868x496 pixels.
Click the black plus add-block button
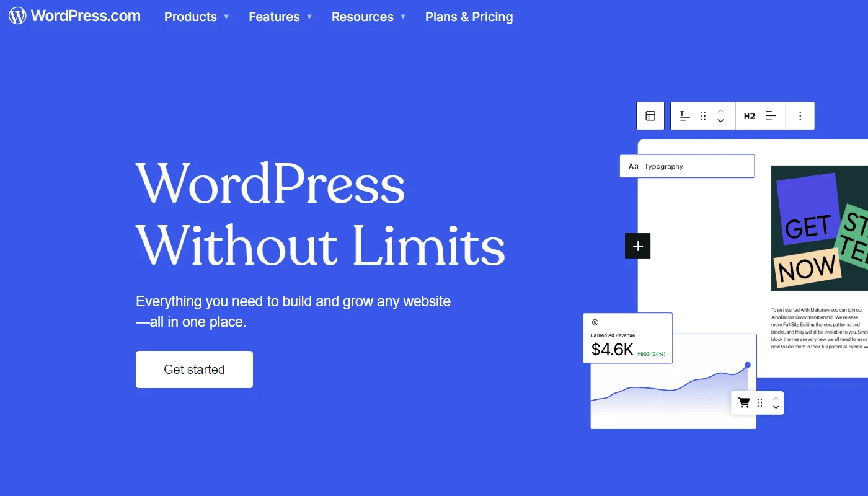coord(638,246)
